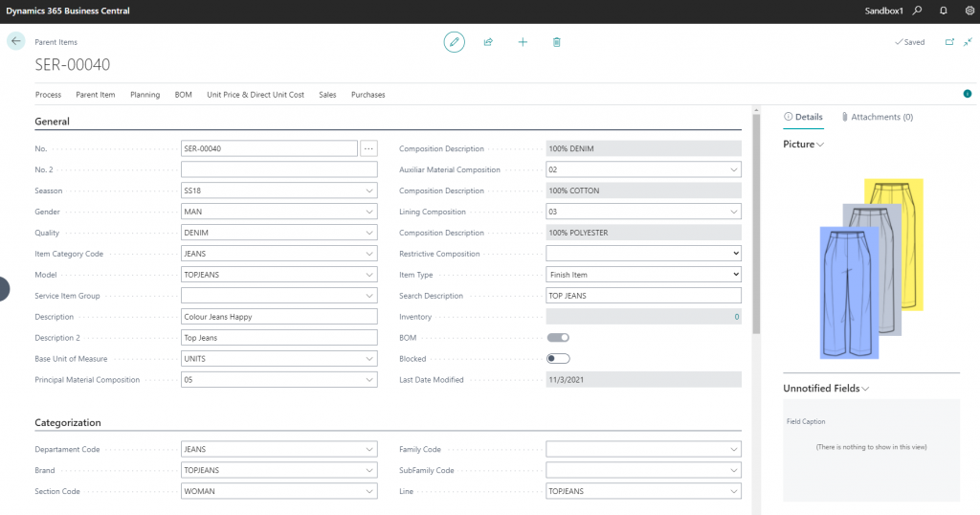
Task: Collapse the General section header
Action: point(52,122)
